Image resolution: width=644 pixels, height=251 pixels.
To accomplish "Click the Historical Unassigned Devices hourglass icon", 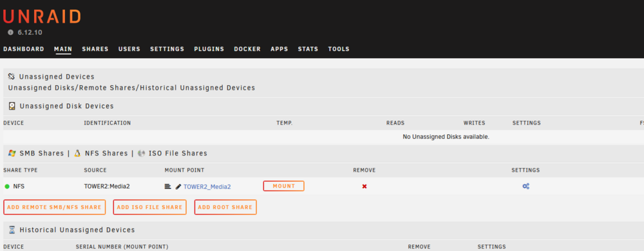I will [x=12, y=230].
